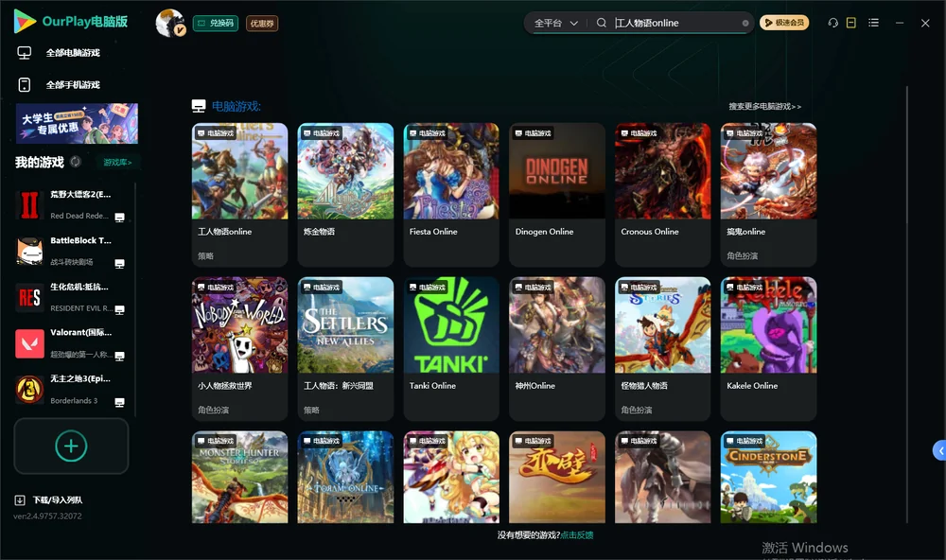Open the list menu icon in title bar
Screen dimensions: 946x560
(873, 23)
